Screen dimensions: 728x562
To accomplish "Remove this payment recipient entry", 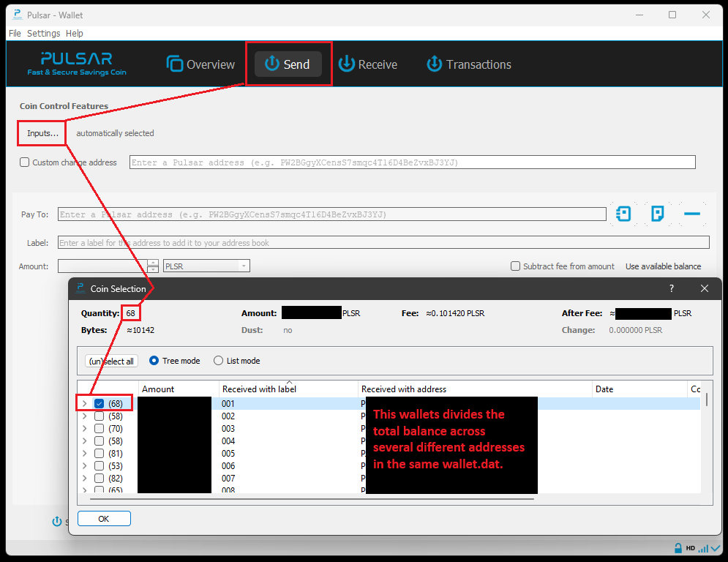I will (691, 214).
